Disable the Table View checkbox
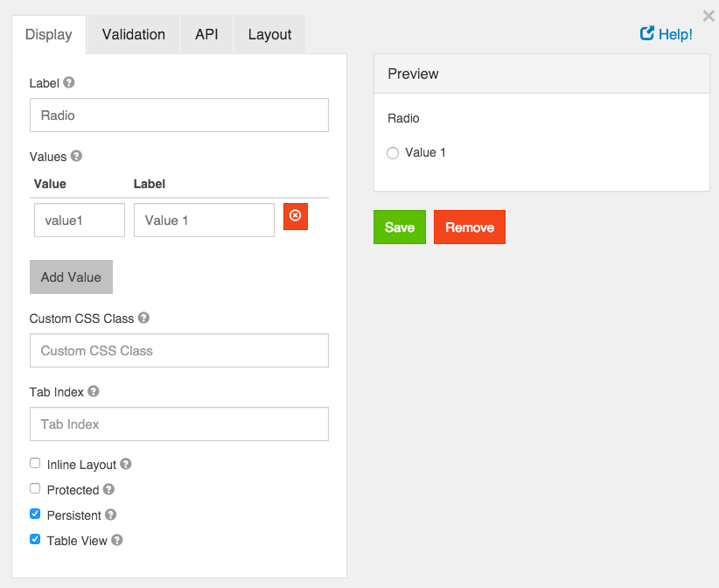This screenshot has height=588, width=719. tap(35, 540)
